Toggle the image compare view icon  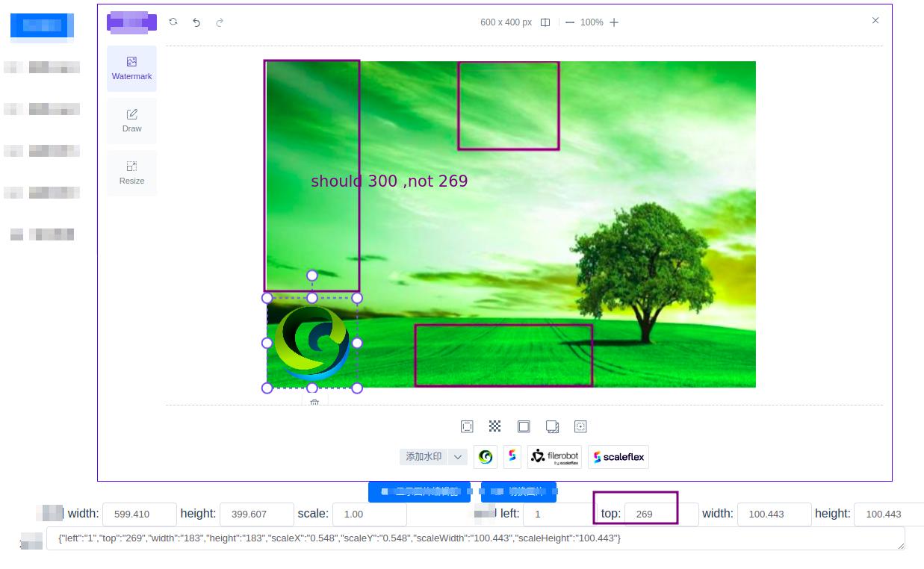click(545, 22)
